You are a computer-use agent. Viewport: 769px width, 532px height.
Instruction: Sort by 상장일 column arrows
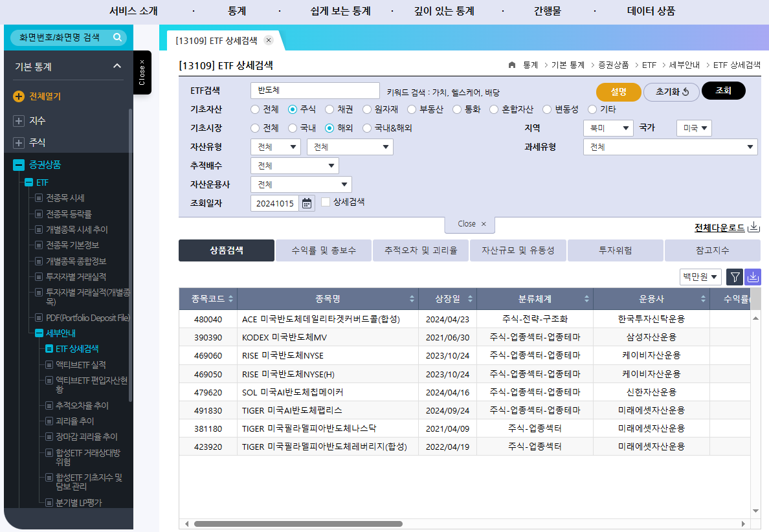[471, 299]
